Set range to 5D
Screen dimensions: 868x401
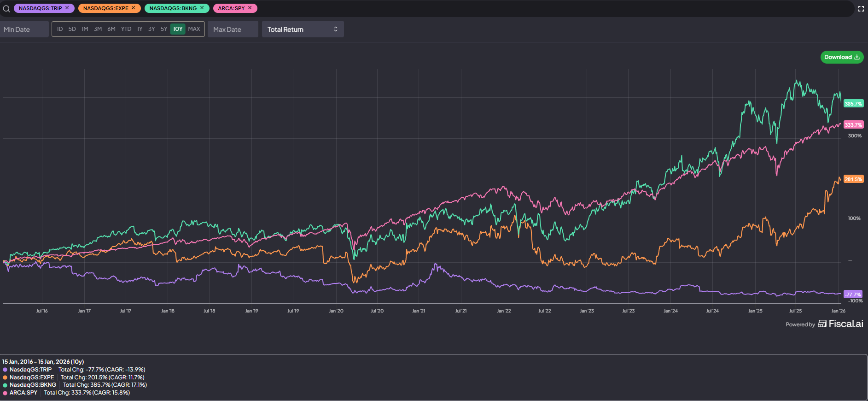click(72, 29)
